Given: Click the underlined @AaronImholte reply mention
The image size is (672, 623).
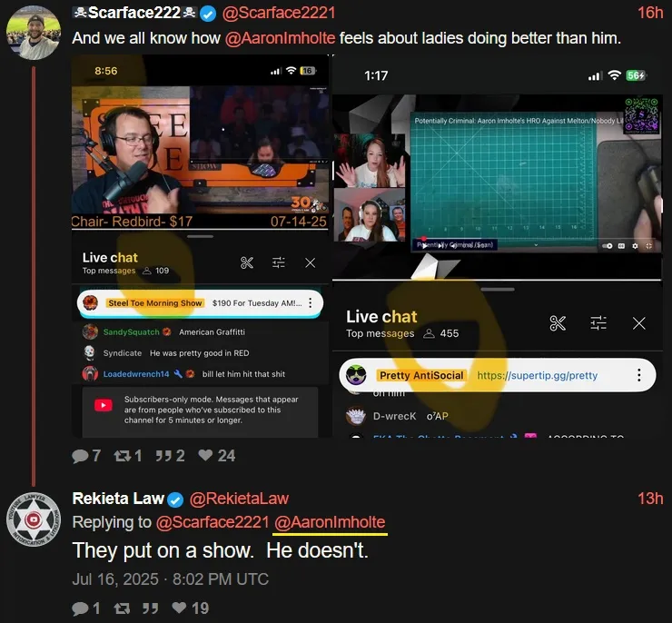Looking at the screenshot, I should (x=330, y=522).
